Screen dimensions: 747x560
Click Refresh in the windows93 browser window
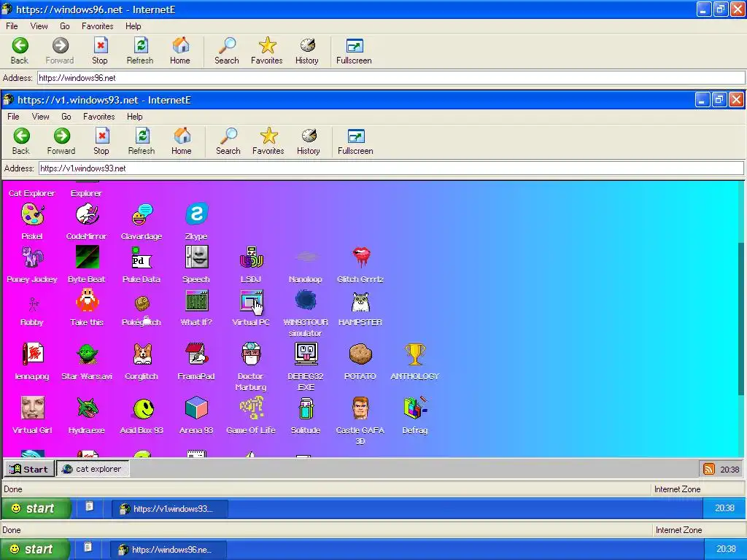click(142, 141)
